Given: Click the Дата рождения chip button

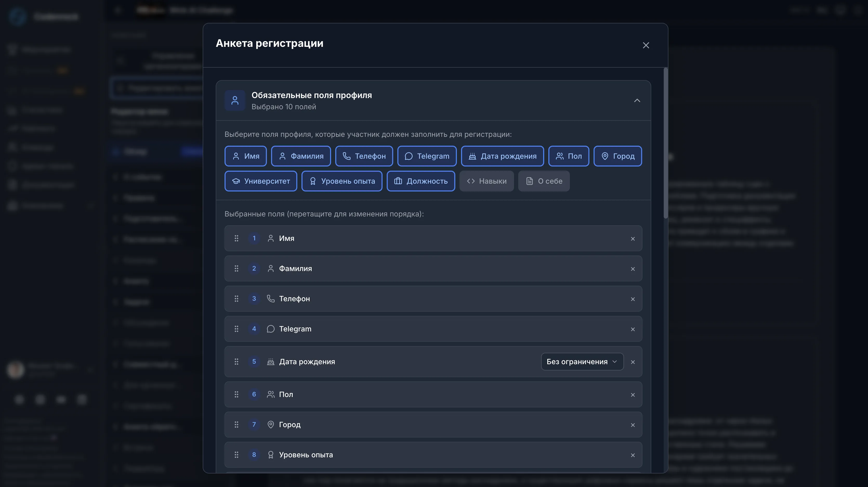Looking at the screenshot, I should coord(502,156).
